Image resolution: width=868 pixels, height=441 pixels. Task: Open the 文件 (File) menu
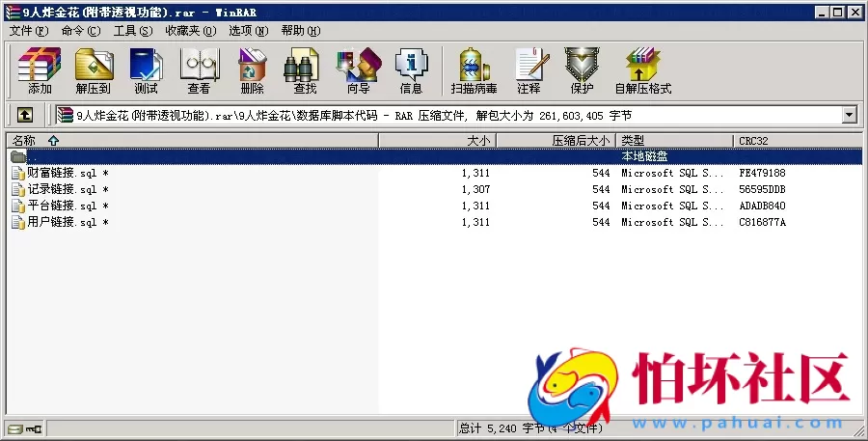pos(28,30)
